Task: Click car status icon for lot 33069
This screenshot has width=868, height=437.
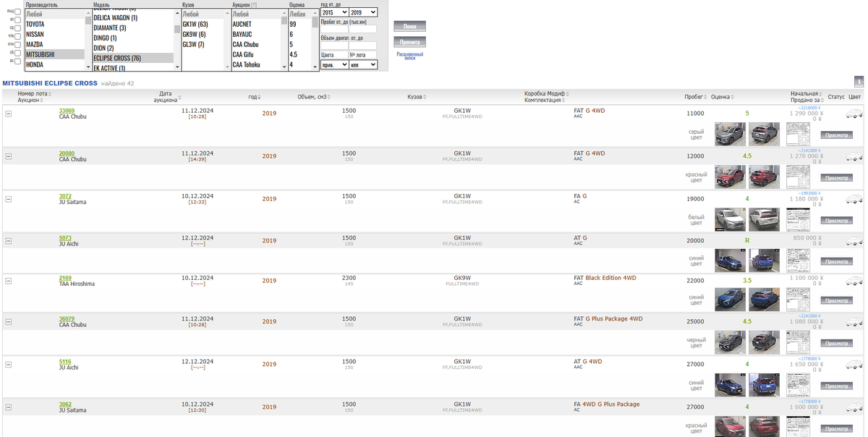Action: click(854, 114)
